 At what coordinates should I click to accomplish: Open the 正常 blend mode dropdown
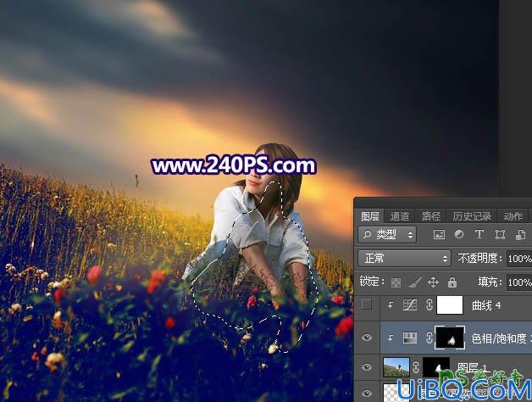click(404, 259)
